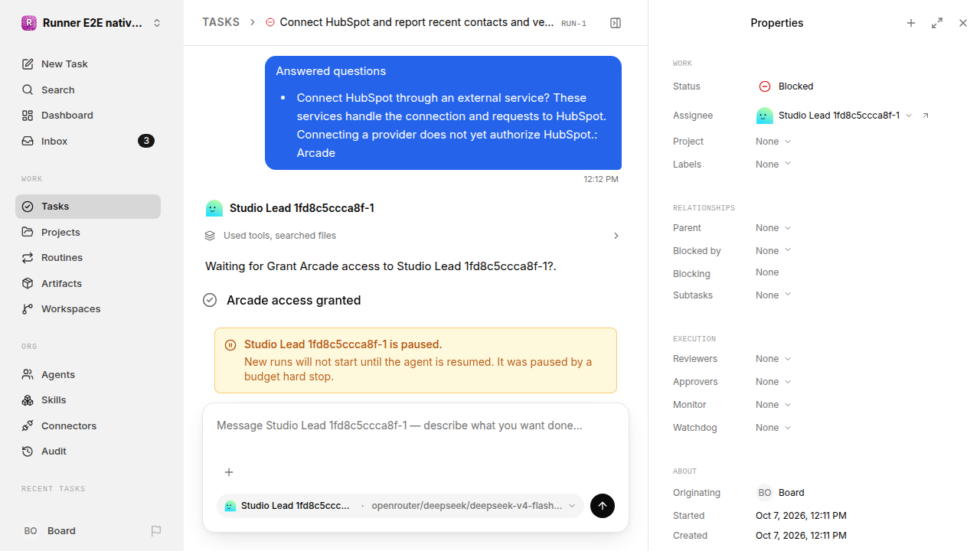Click the send arrow button
The width and height of the screenshot is (980, 551).
click(603, 506)
